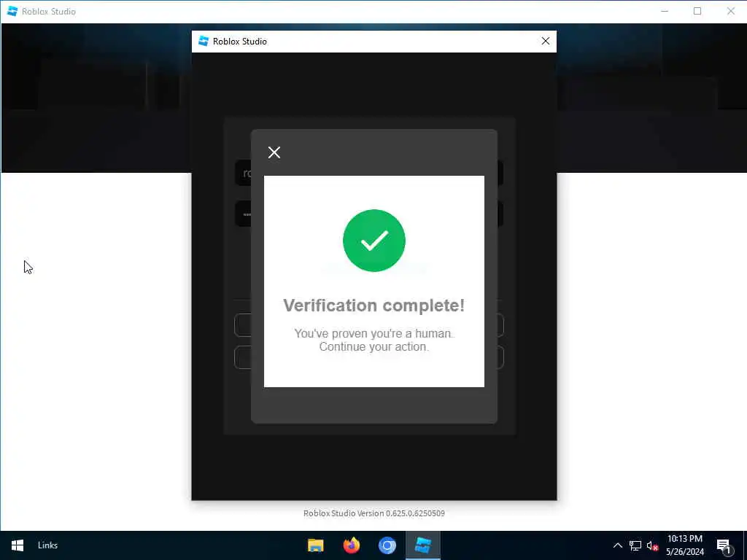This screenshot has width=747, height=560.
Task: Click the Roblox Studio logo in main title bar
Action: (12, 11)
